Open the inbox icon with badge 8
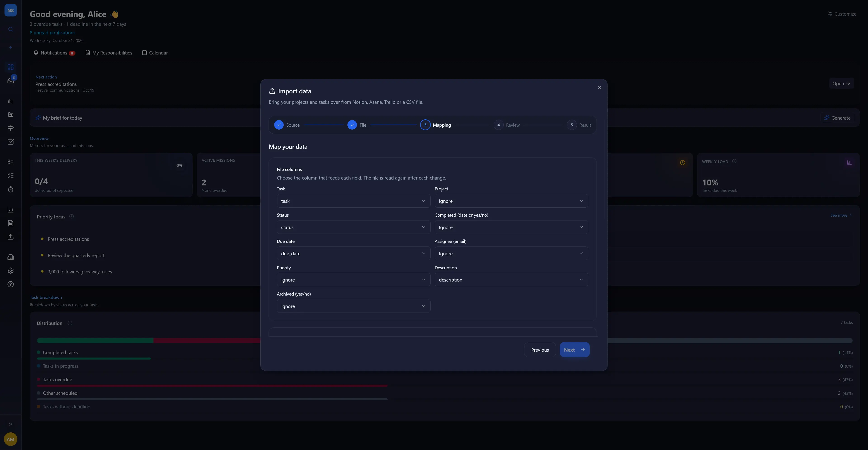The height and width of the screenshot is (450, 868). (10, 81)
